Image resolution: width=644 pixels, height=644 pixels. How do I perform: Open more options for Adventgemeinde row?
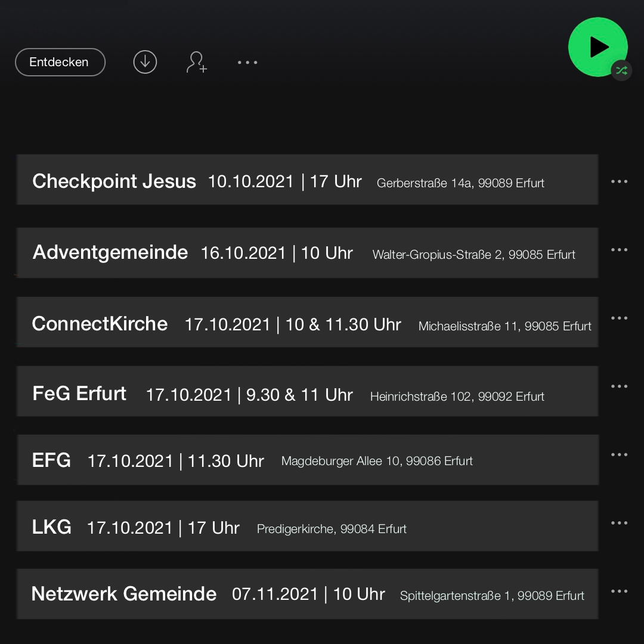tap(619, 250)
